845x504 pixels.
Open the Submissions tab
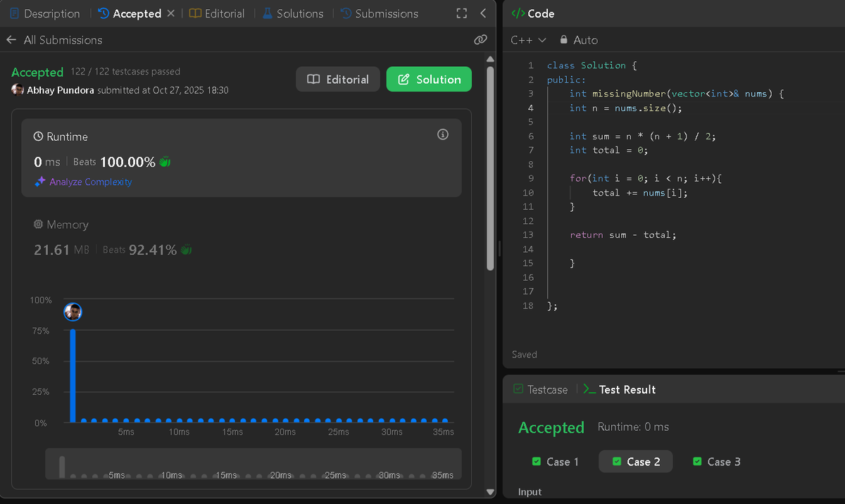379,13
